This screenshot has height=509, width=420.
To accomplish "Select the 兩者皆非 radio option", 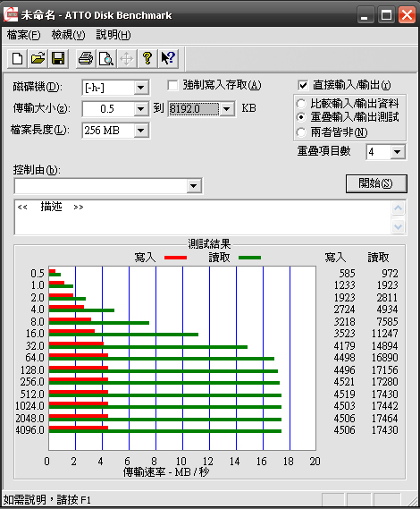I will click(301, 132).
